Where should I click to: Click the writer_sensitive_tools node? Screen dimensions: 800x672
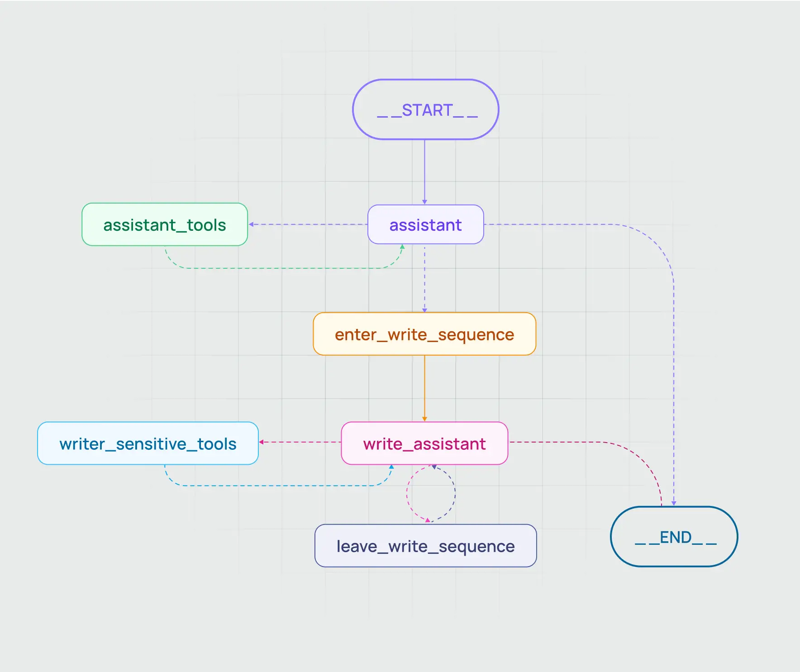pos(148,443)
